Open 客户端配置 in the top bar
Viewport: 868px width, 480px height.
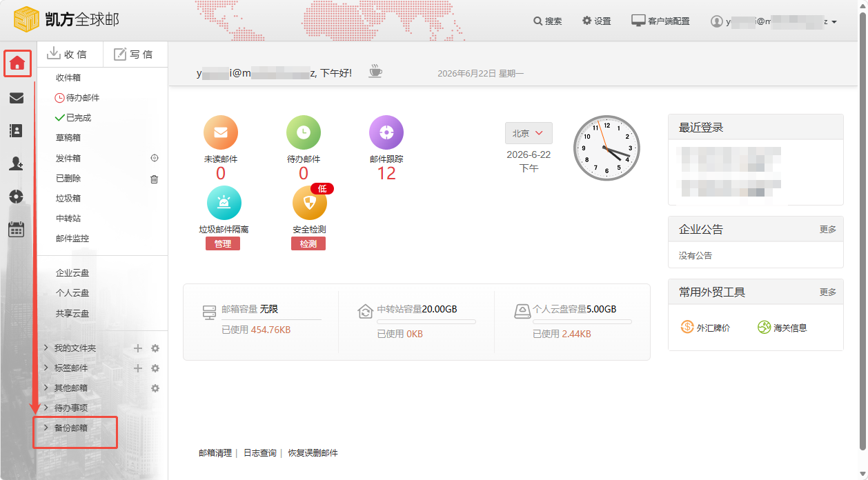click(660, 21)
